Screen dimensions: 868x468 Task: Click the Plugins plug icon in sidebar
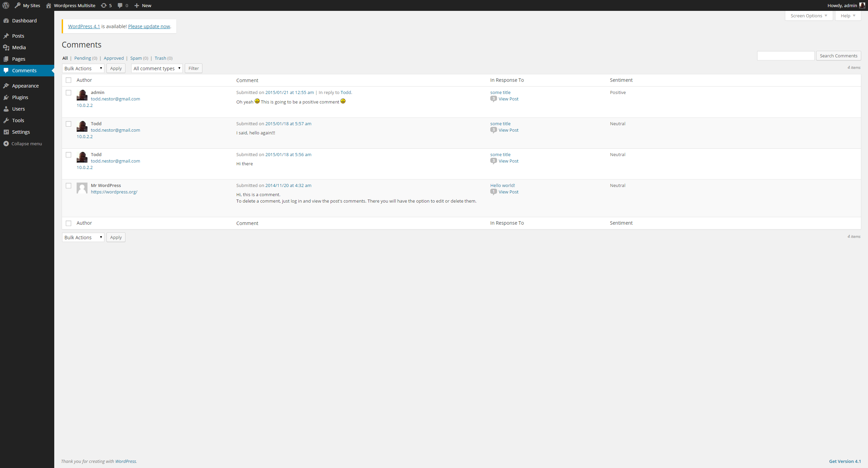(6, 97)
